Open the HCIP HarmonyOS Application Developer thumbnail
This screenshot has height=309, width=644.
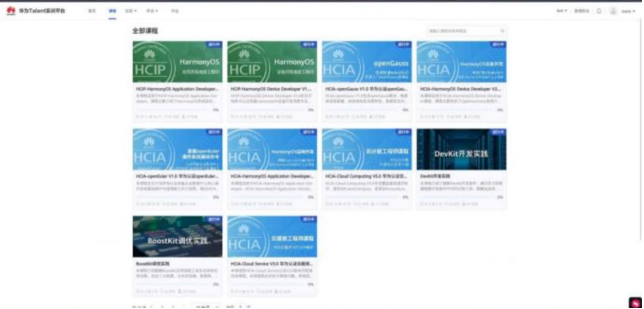(x=177, y=62)
